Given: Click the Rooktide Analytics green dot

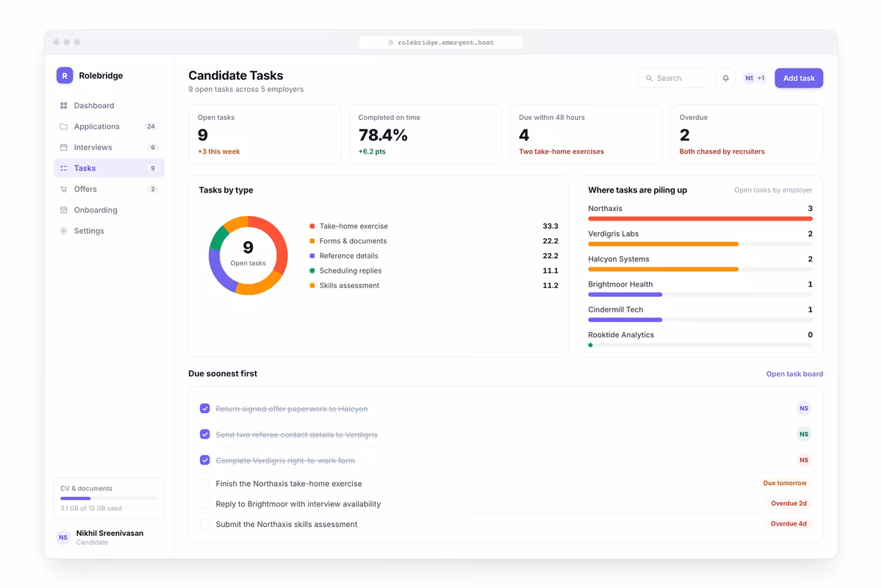Looking at the screenshot, I should [590, 345].
